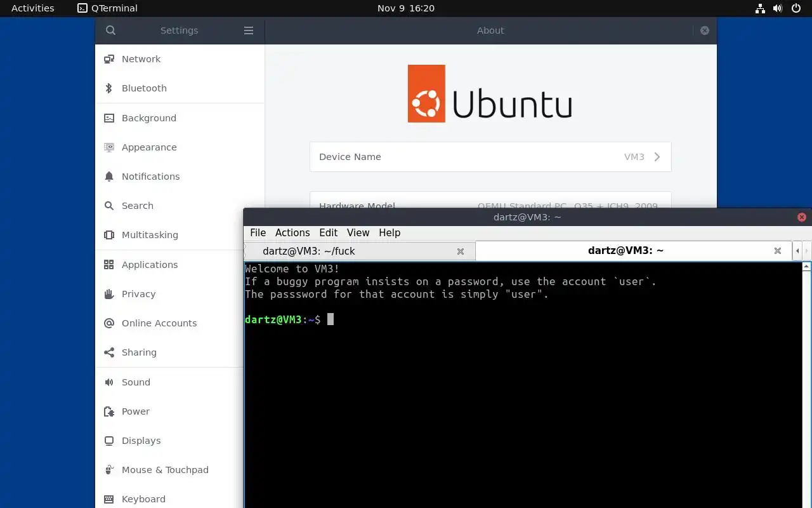Click the Appearance monitor icon in sidebar
812x508 pixels.
coord(109,147)
